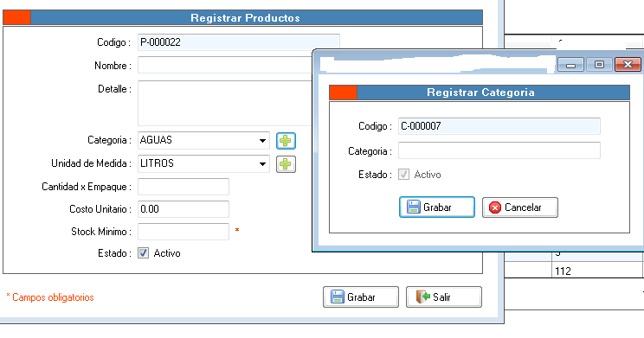Click the table cell showing 112

[x=597, y=271]
